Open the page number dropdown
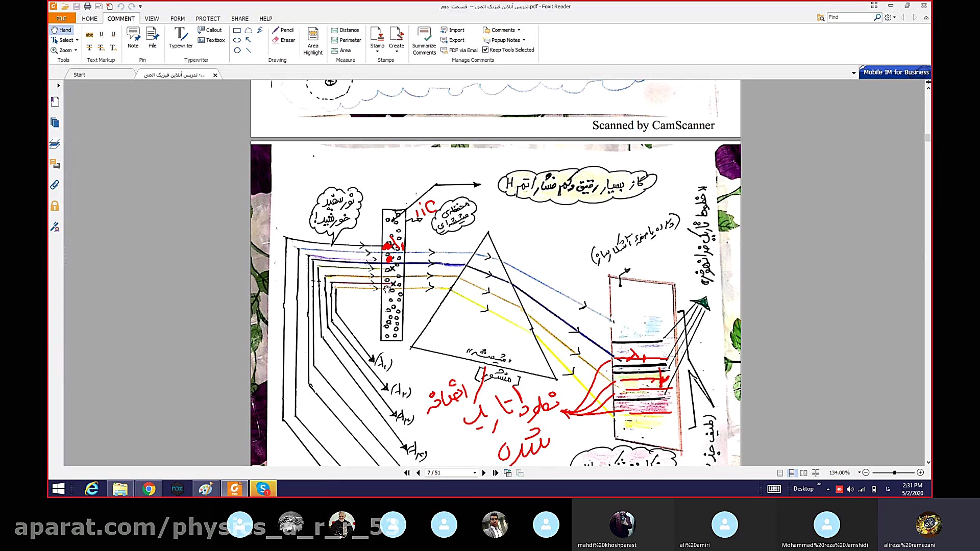The image size is (980, 551). tap(475, 473)
